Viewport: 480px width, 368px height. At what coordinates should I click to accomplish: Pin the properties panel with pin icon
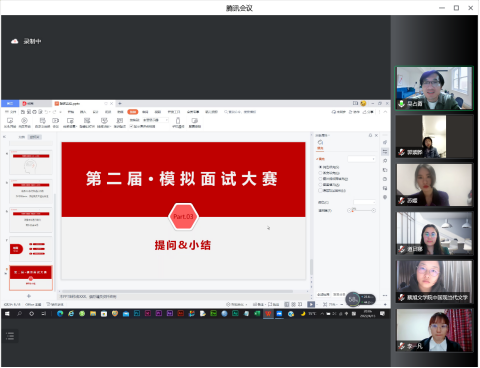tap(370, 135)
